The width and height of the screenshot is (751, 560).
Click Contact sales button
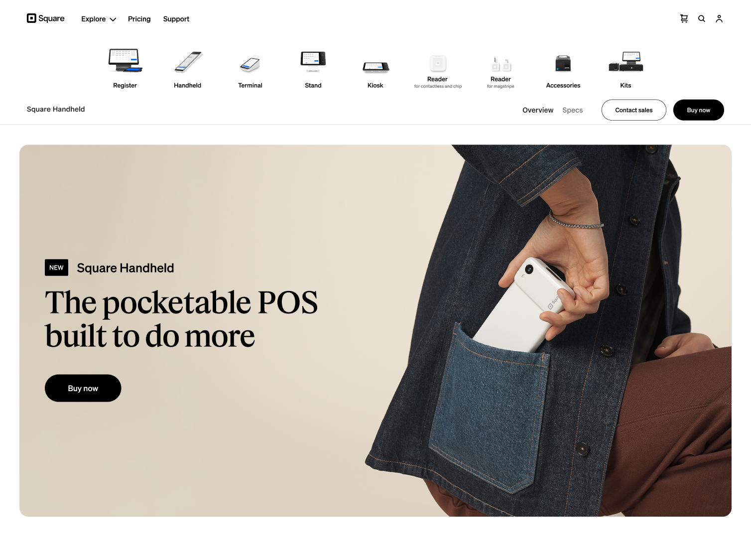pos(633,110)
